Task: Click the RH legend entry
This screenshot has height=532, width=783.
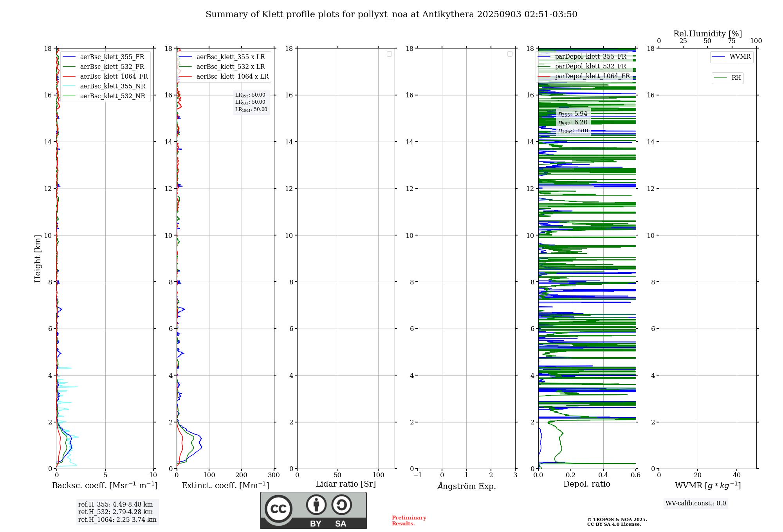Action: pos(736,78)
